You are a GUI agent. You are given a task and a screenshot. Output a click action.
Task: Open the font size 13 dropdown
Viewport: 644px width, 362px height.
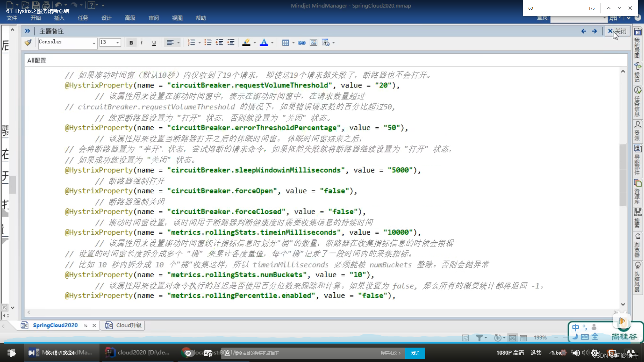point(117,43)
